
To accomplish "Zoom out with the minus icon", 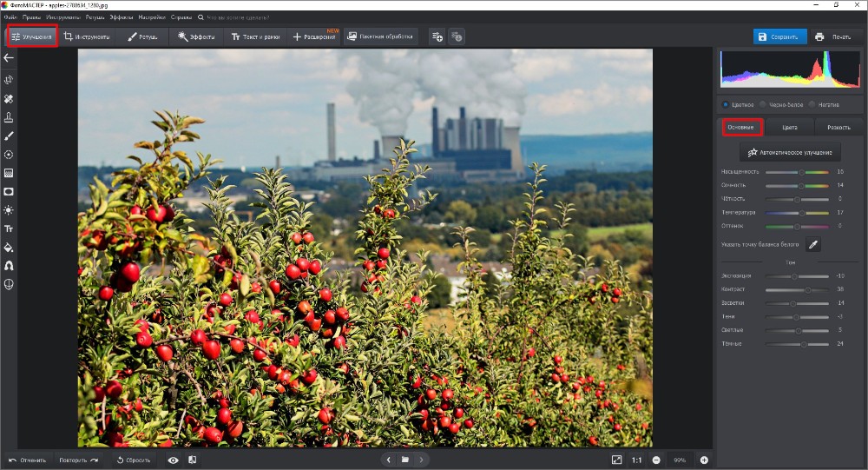I will click(656, 460).
